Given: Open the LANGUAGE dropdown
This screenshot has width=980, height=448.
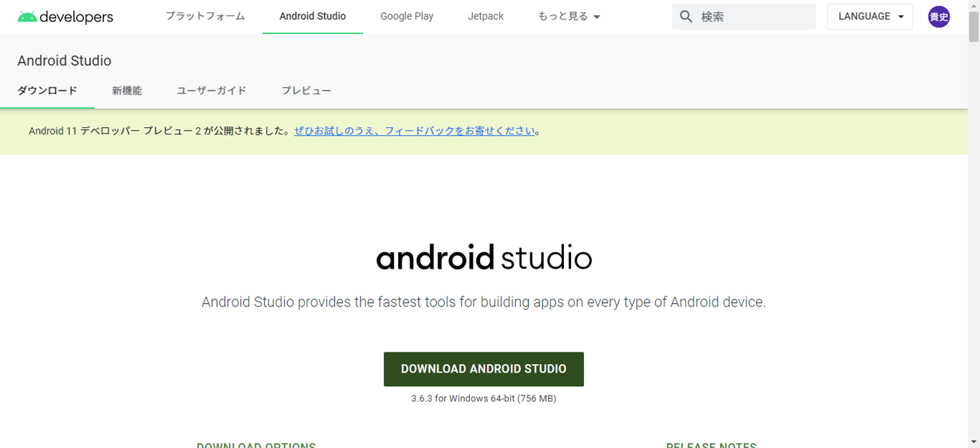Looking at the screenshot, I should [x=870, y=17].
